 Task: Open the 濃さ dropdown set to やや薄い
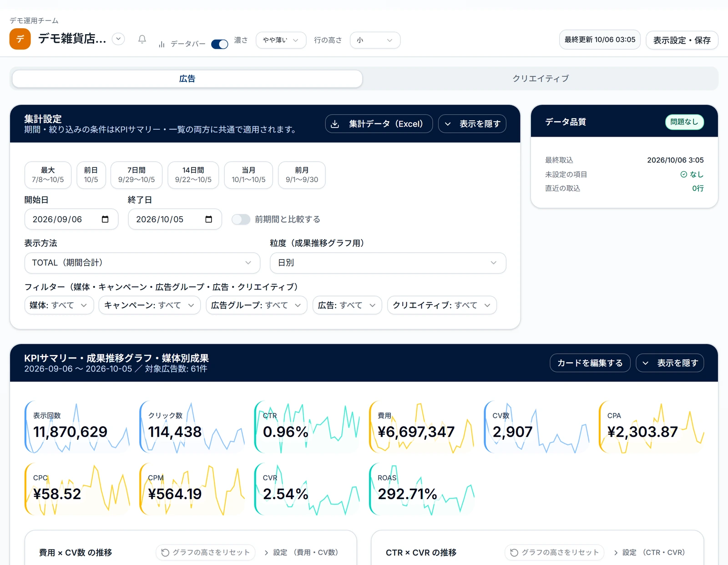(281, 40)
